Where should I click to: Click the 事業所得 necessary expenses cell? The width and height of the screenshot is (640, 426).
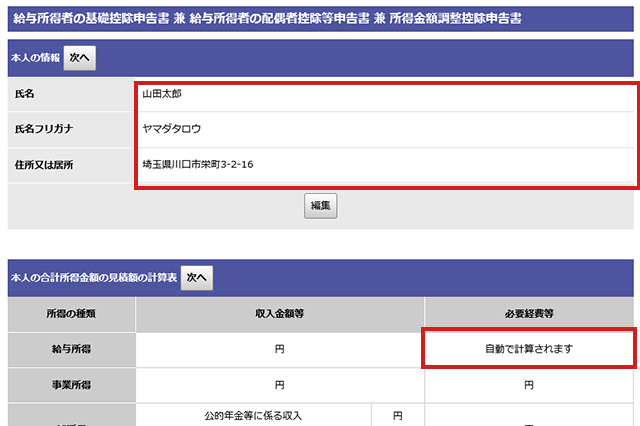529,384
